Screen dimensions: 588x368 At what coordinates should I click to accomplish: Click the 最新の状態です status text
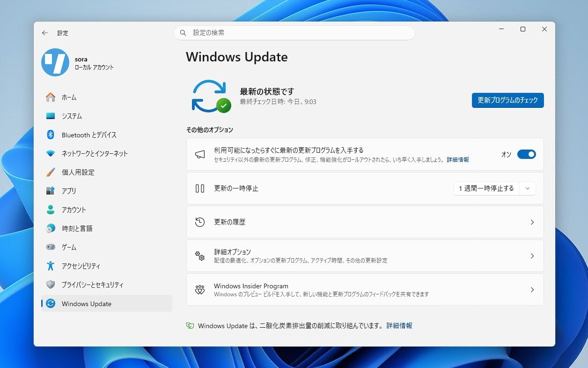click(267, 91)
